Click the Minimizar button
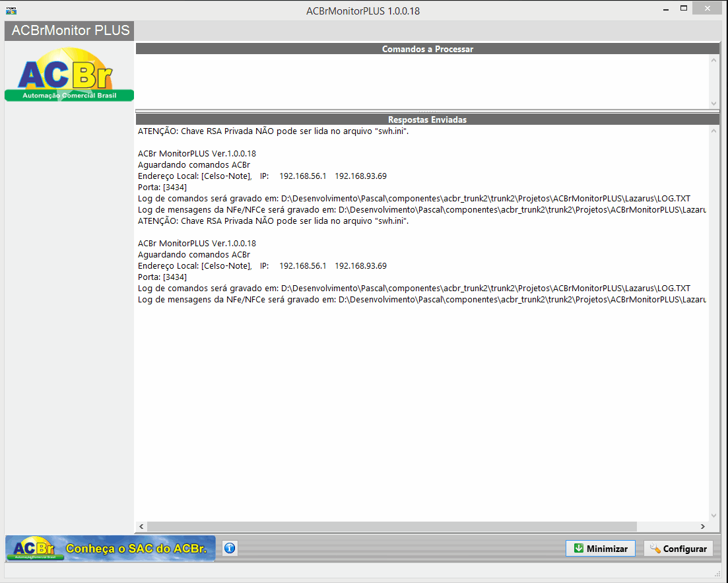The height and width of the screenshot is (583, 728). click(601, 549)
